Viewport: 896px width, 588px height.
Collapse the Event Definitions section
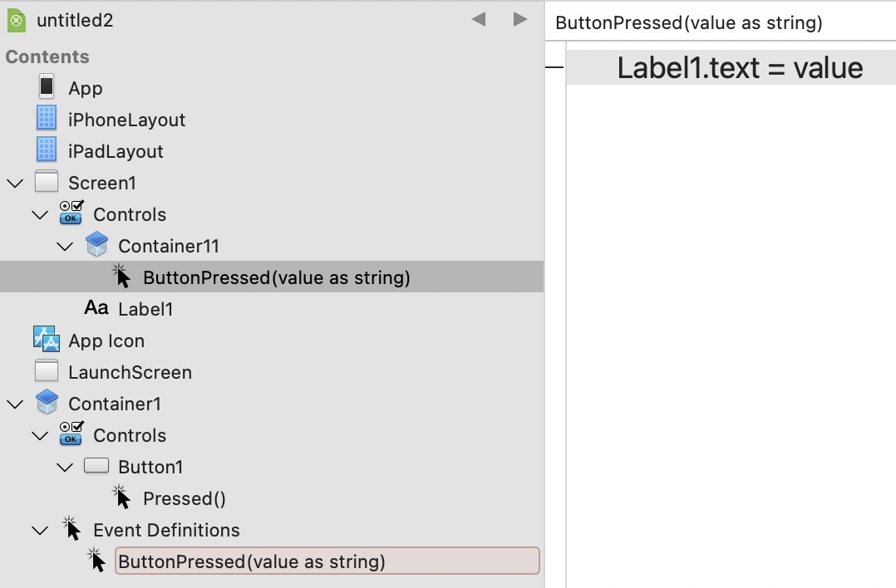[x=40, y=530]
